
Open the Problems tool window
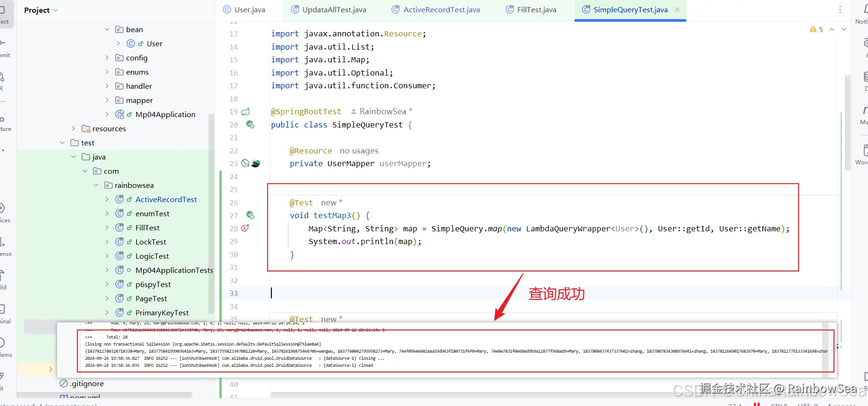6,348
